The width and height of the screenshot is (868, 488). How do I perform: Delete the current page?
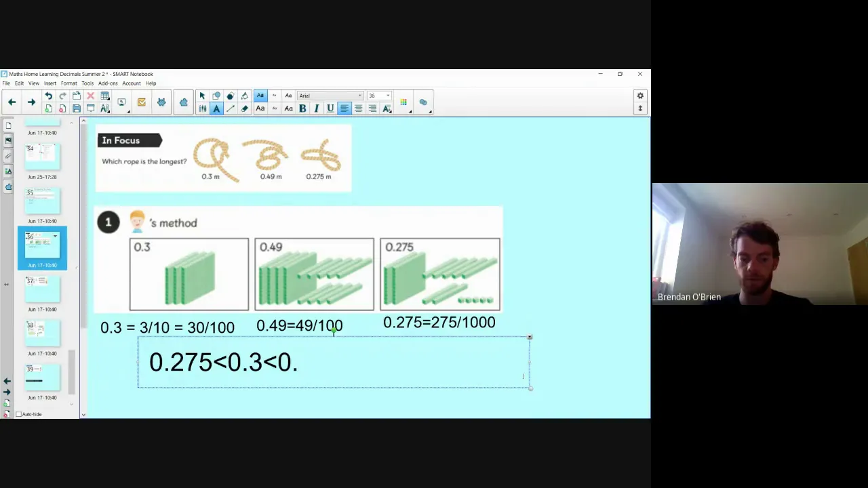[x=62, y=108]
